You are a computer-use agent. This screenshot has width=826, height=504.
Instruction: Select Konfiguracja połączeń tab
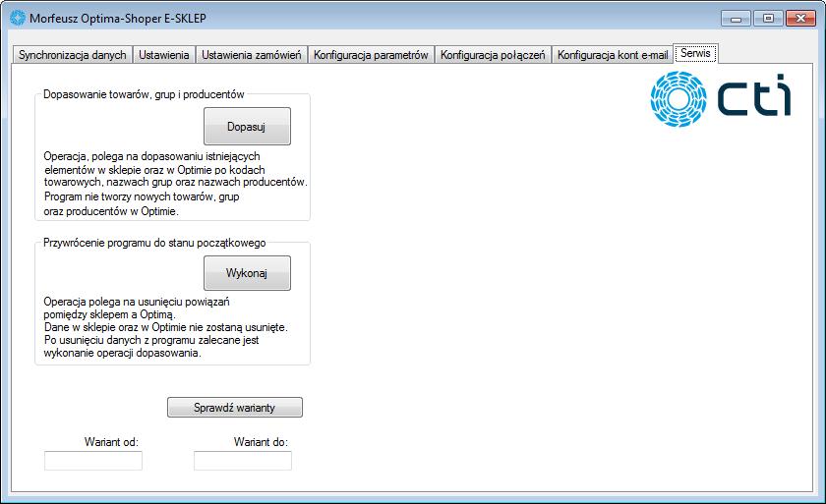click(493, 55)
